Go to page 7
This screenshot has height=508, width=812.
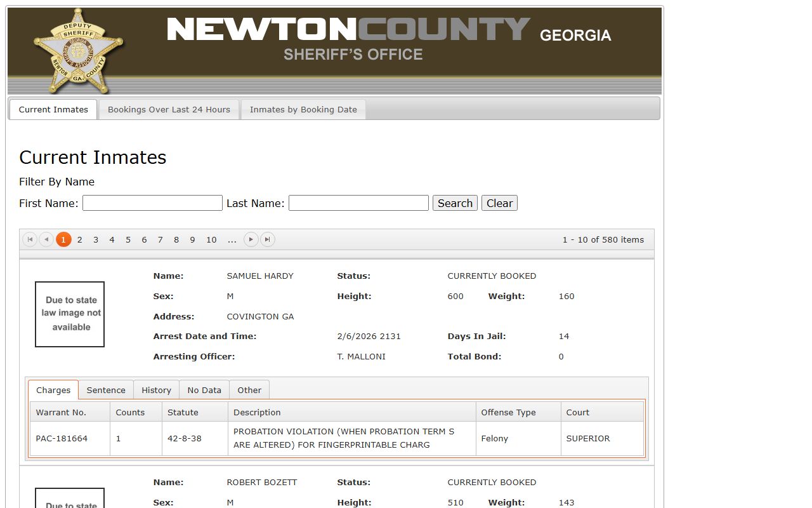point(160,239)
